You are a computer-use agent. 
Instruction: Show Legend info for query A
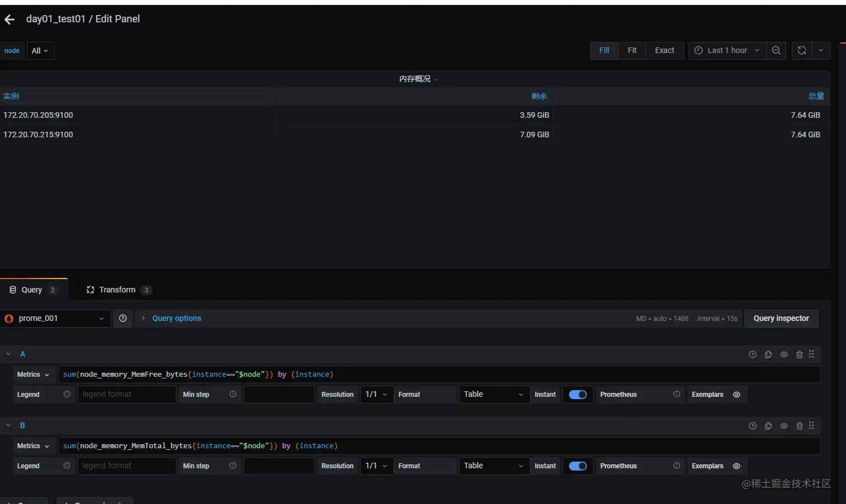(67, 394)
